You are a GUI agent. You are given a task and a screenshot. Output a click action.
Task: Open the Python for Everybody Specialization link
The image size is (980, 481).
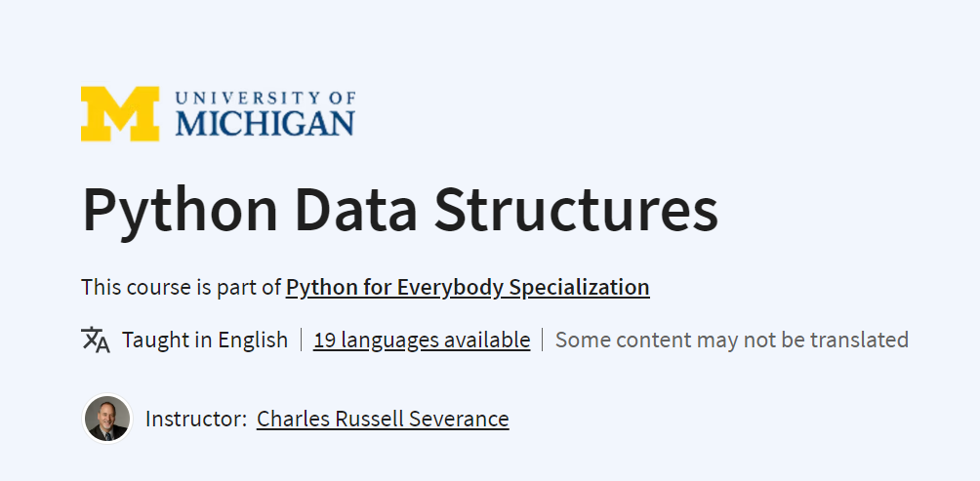pos(468,288)
